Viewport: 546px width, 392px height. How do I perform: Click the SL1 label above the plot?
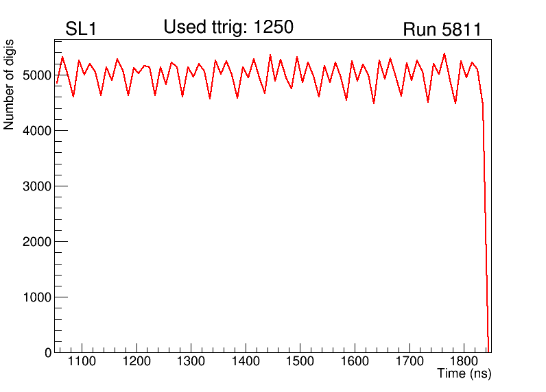click(x=81, y=29)
